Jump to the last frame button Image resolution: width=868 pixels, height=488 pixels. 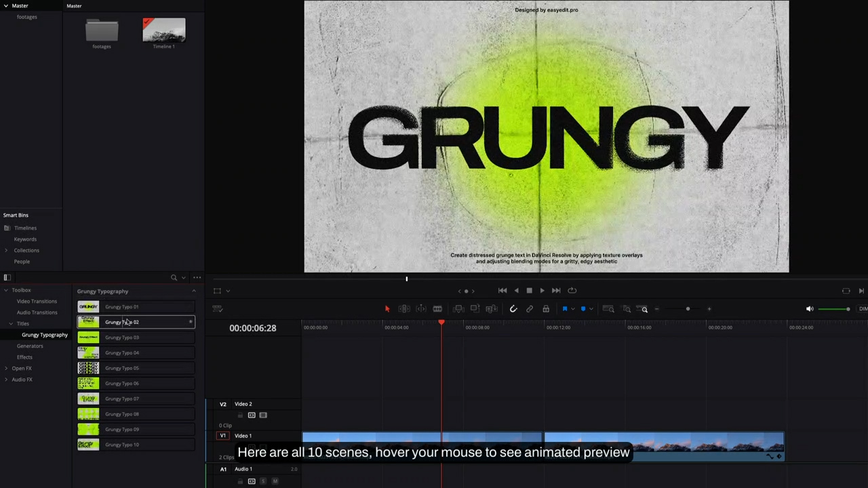(x=556, y=291)
